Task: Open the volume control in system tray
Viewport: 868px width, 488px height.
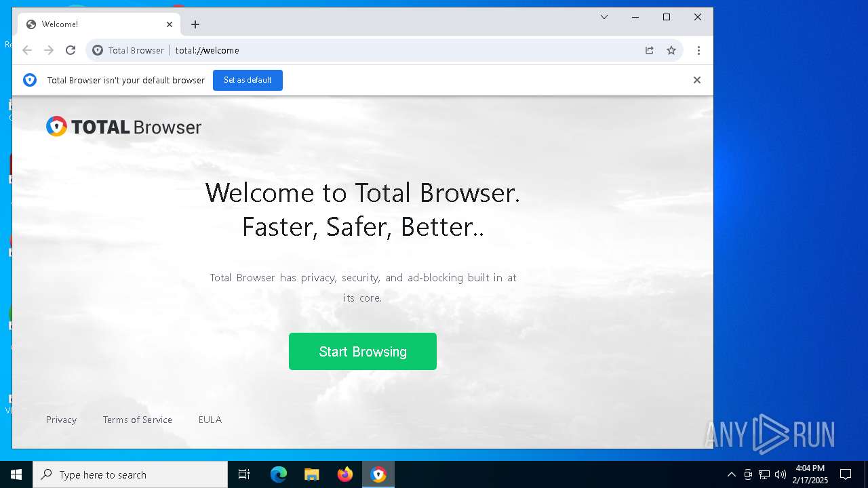Action: (781, 474)
